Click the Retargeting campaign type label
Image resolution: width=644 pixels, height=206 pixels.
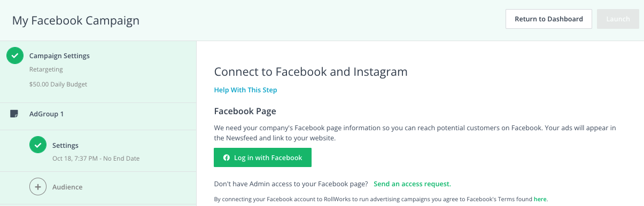46,69
